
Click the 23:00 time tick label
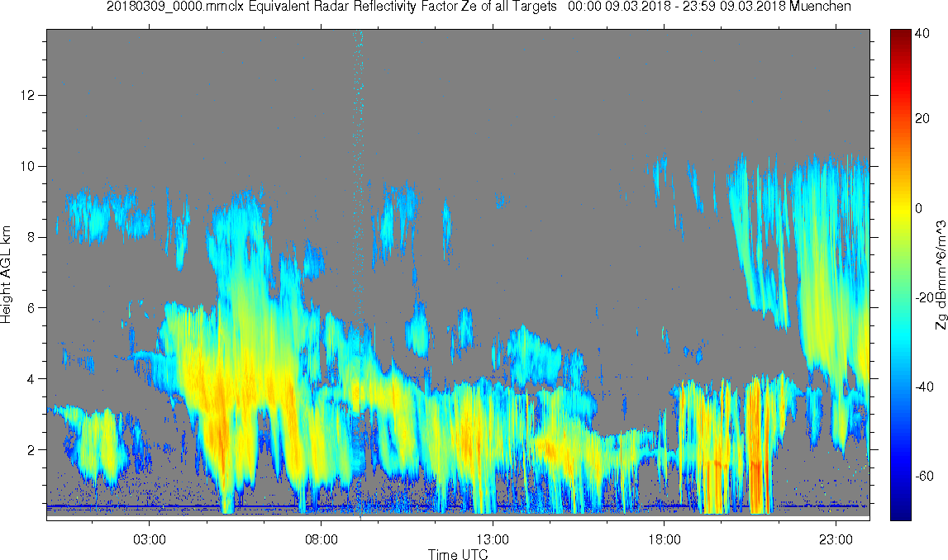pos(836,539)
